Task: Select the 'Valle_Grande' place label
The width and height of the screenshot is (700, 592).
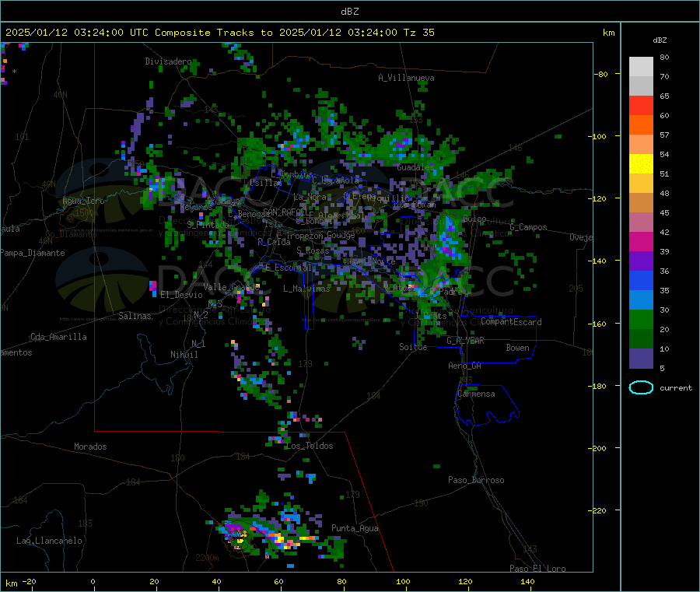Action: (231, 286)
